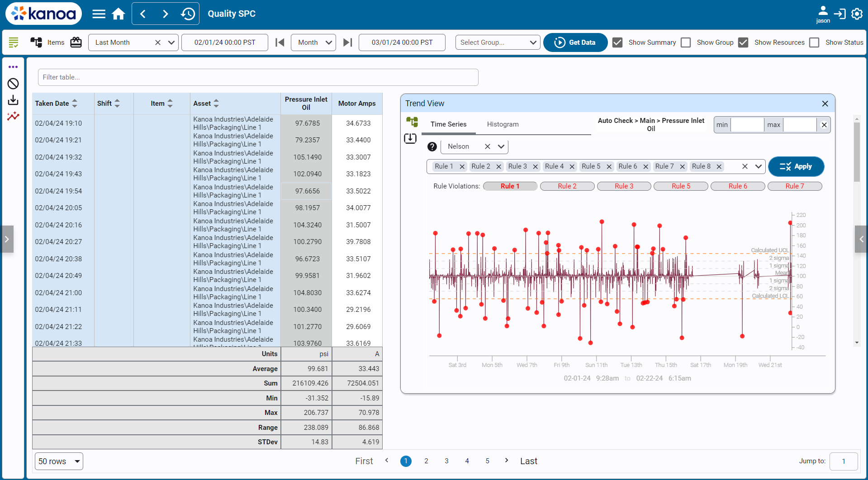This screenshot has height=480, width=868.
Task: Open the Nelson rules help question icon
Action: click(x=432, y=146)
